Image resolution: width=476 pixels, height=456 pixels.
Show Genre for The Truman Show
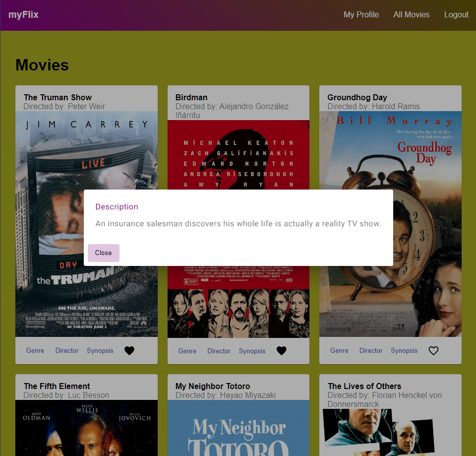(35, 351)
